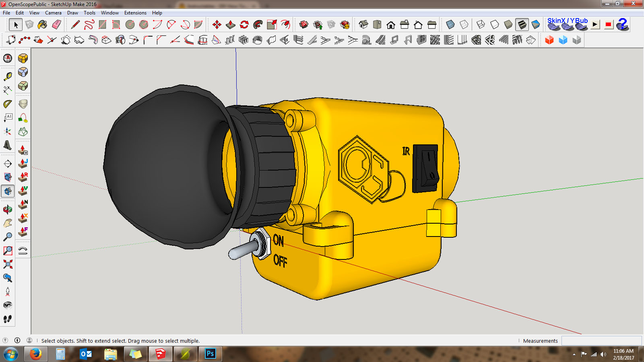
Task: Select the Eraser tool
Action: (x=56, y=25)
